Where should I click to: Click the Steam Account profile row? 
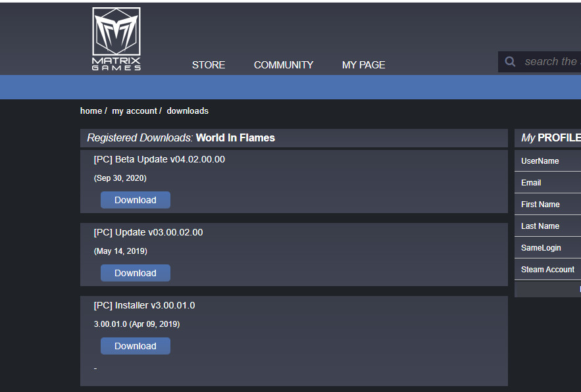click(547, 270)
